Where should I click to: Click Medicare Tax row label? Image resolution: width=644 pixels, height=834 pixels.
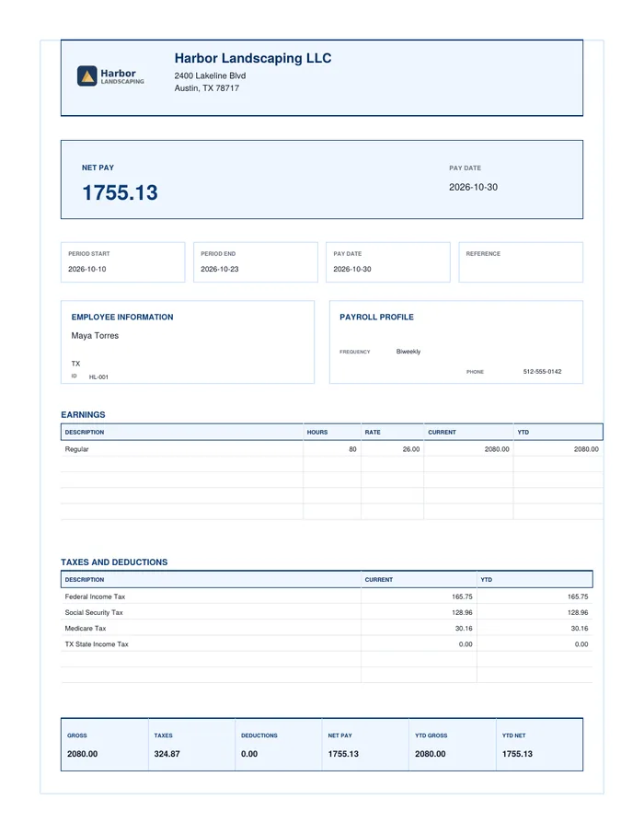point(86,629)
